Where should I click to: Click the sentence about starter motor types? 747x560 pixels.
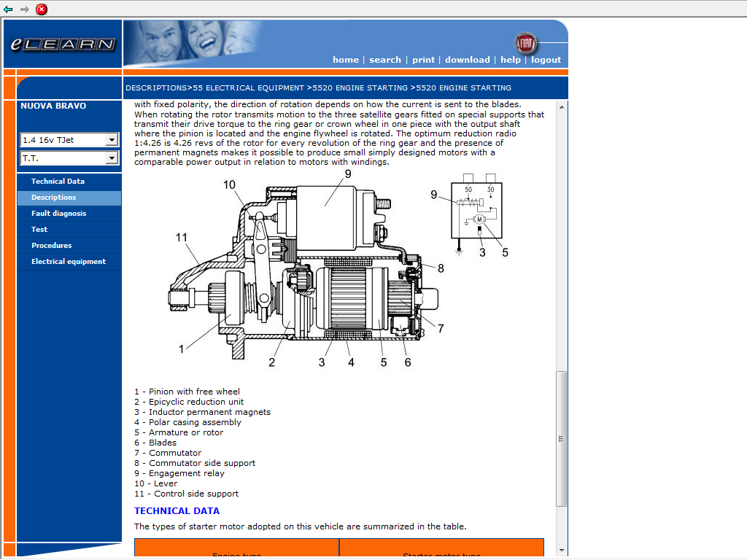(300, 526)
